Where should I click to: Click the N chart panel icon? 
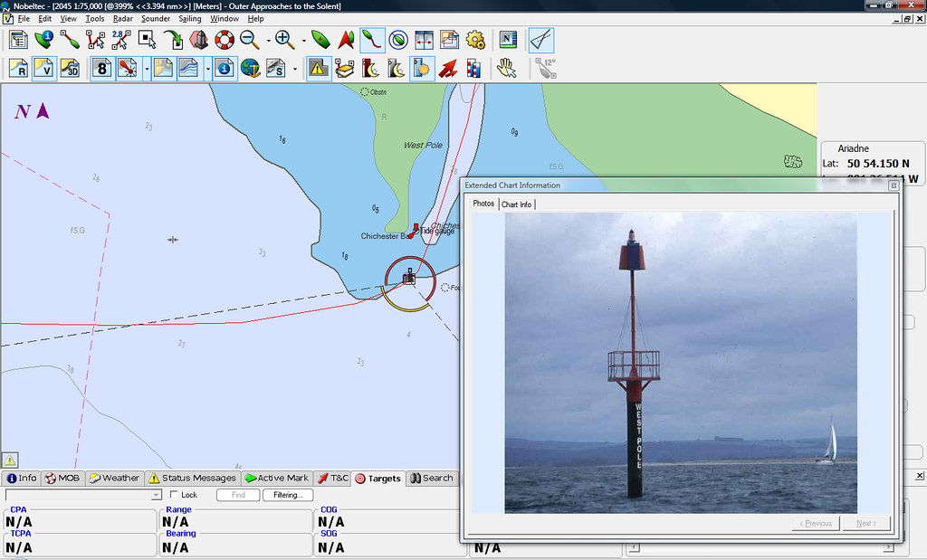508,40
